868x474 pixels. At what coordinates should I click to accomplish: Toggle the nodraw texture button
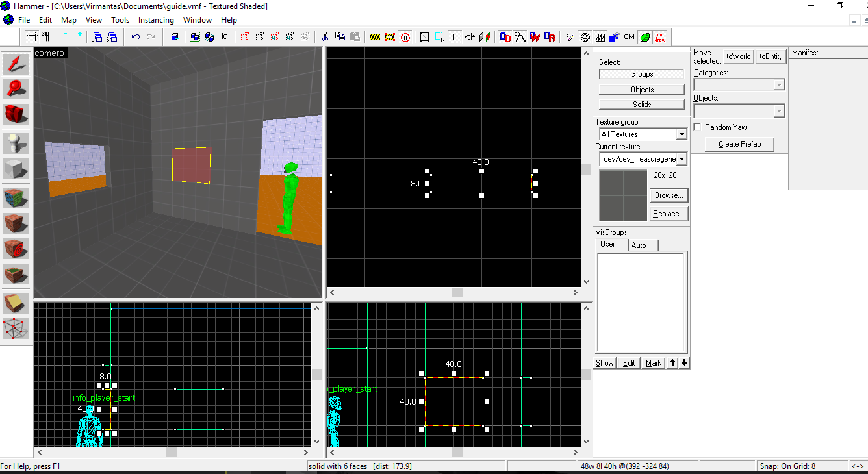[659, 37]
